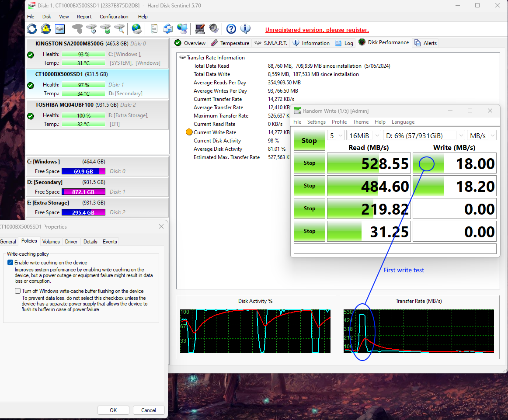Click Stop in the 528.55 read row
Screen dimensions: 508x420
pos(310,163)
